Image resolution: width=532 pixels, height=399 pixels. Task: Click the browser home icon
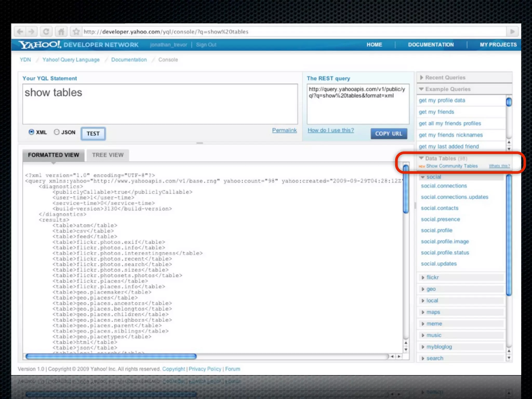click(61, 32)
